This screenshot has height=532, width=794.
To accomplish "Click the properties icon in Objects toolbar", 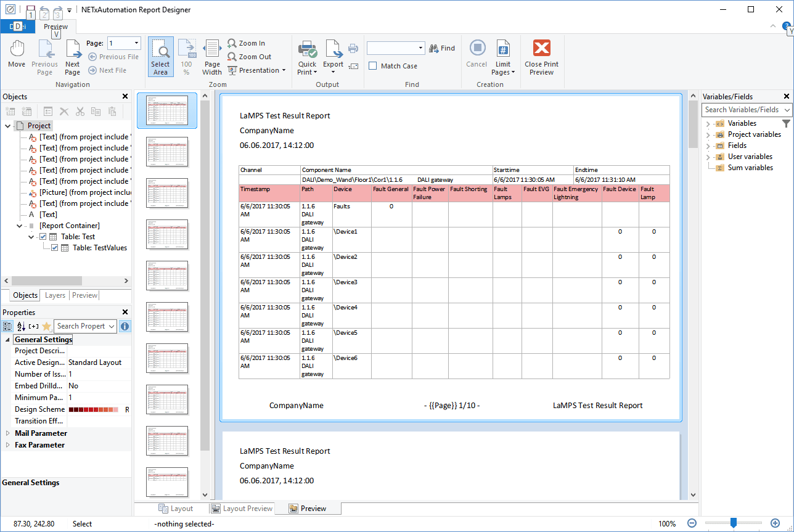I will pos(47,112).
